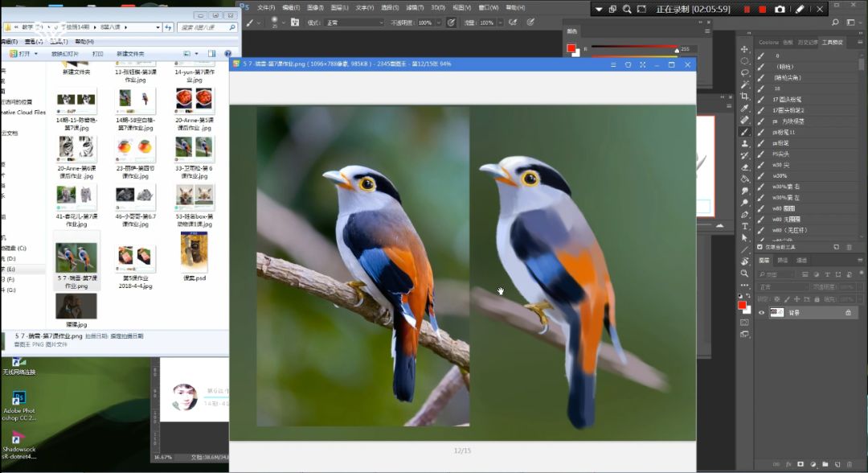Open Explorer view options dropdown arrow
This screenshot has height=473, width=868.
[x=197, y=54]
